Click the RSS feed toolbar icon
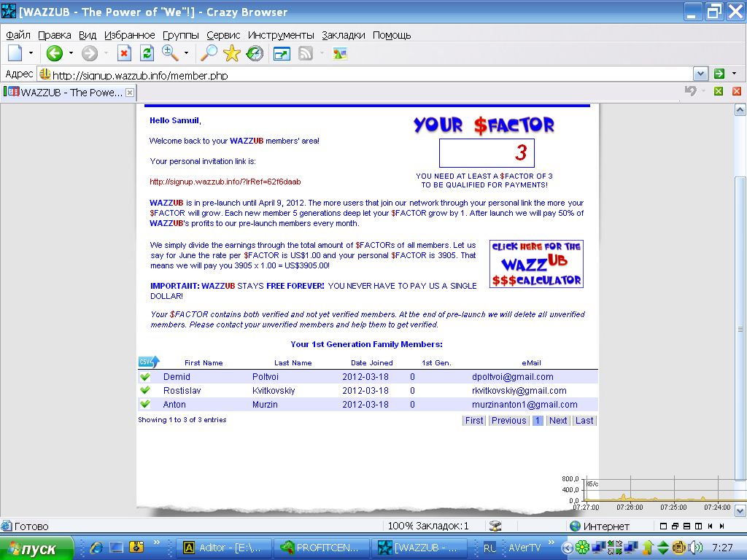The image size is (747, 560). tap(306, 53)
